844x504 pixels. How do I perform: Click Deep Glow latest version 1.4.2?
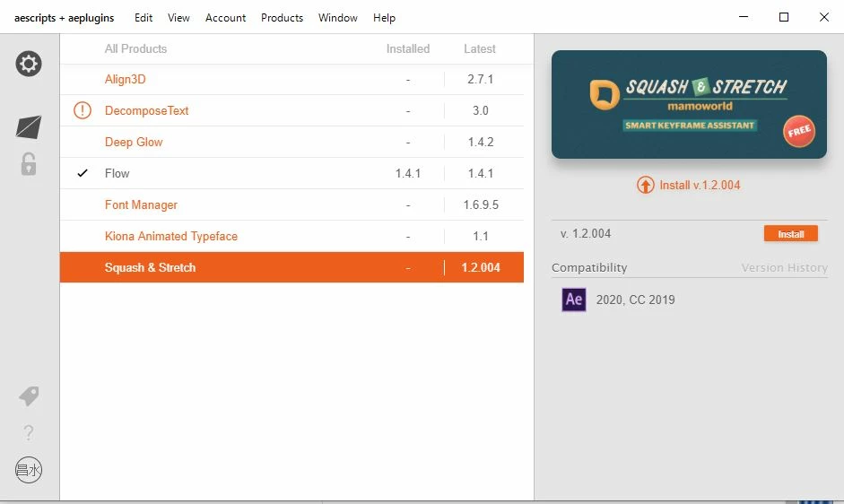(x=480, y=143)
